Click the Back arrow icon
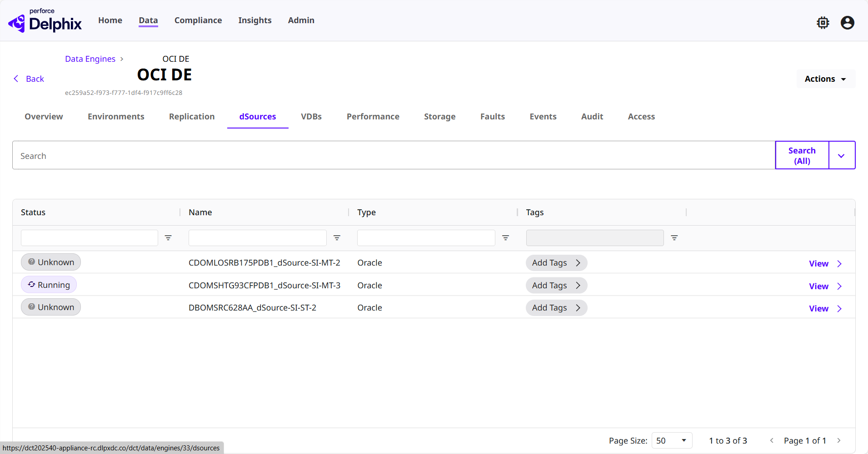This screenshot has height=454, width=868. point(16,79)
